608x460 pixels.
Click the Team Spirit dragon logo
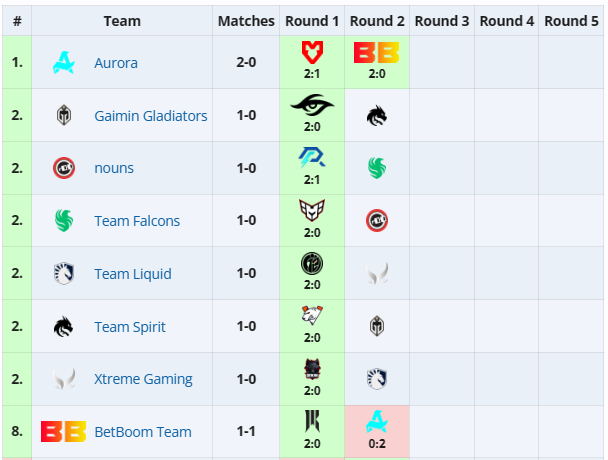click(64, 327)
